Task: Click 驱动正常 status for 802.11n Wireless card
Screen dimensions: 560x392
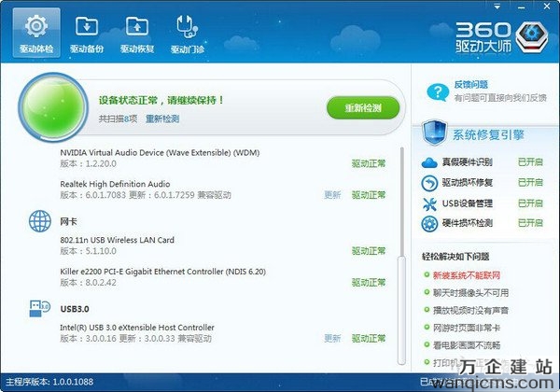Action: [x=369, y=251]
